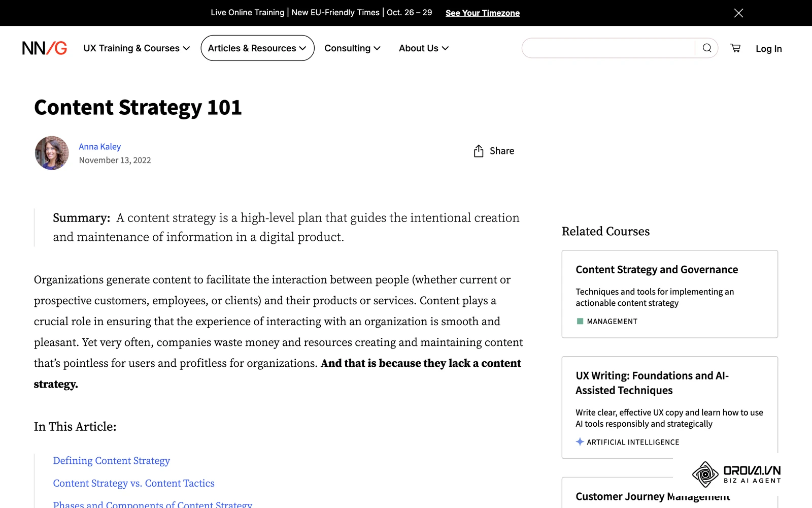Screen dimensions: 812x508
Task: Click the Content Strategy 101 heading
Action: (x=138, y=108)
